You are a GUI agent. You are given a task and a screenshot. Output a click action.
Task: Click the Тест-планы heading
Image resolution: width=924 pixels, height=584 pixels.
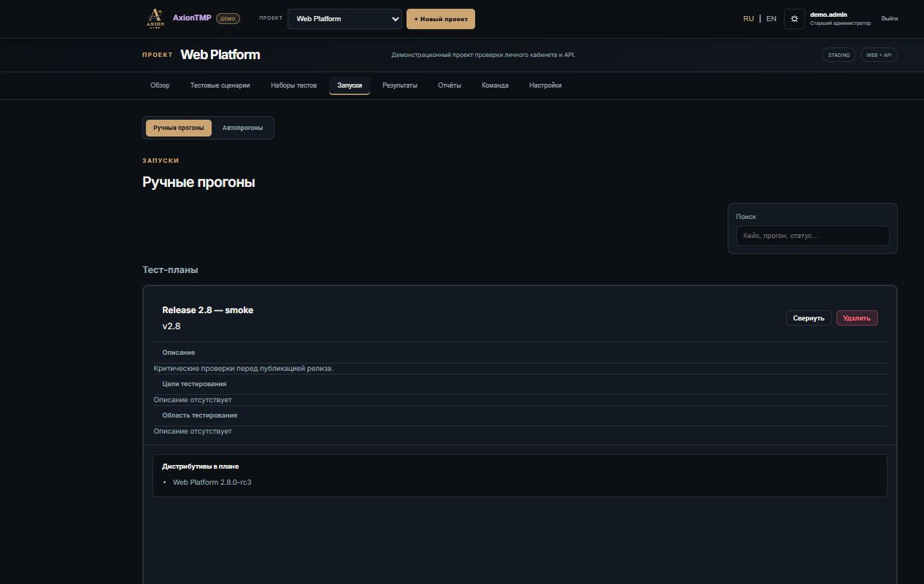[x=170, y=270]
